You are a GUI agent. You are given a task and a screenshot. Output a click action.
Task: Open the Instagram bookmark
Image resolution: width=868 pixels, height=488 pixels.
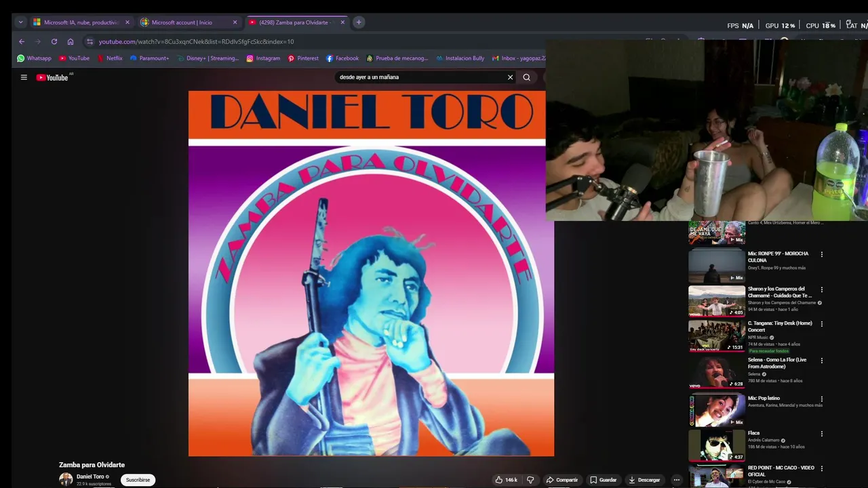point(263,58)
